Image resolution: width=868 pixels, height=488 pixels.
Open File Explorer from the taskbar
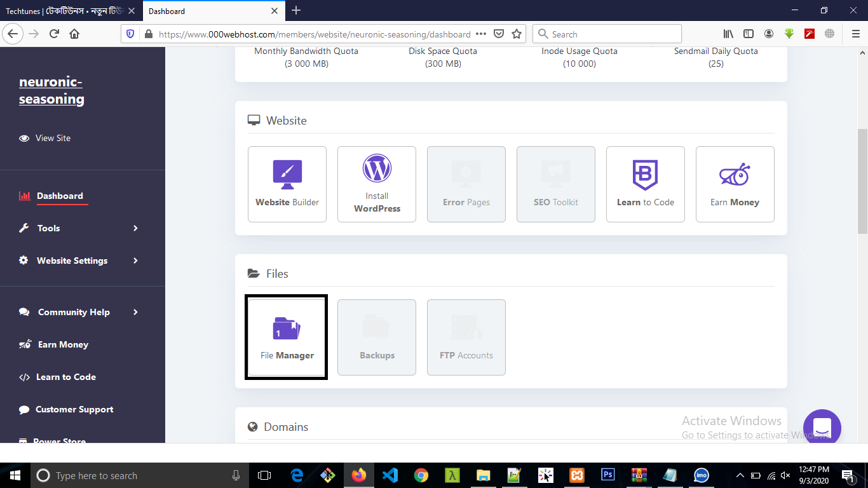[484, 475]
